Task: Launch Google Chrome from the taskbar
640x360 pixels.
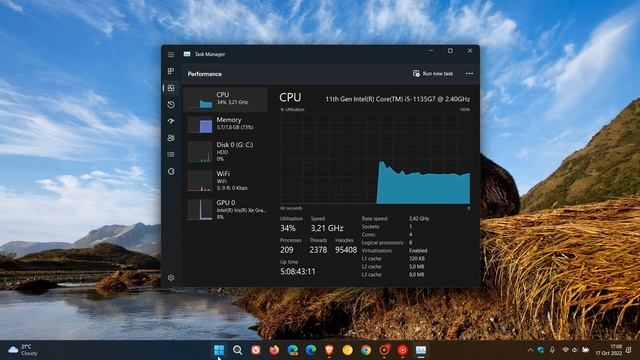Action: (x=366, y=350)
